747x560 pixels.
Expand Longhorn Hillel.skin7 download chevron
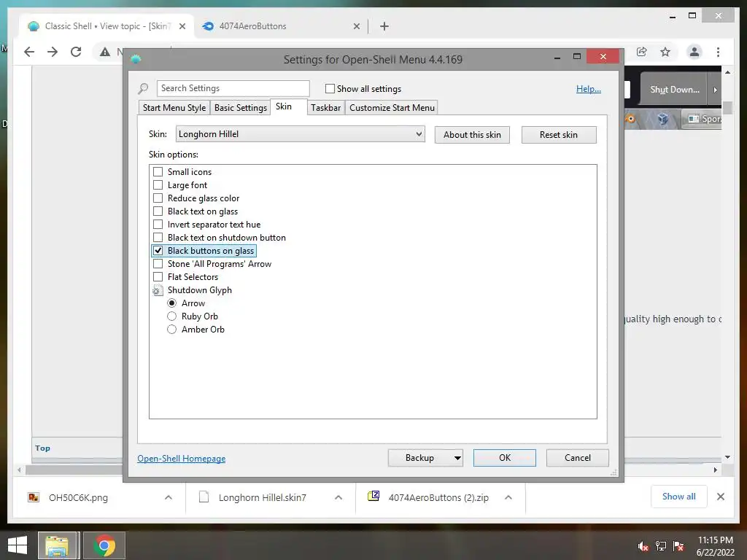[x=338, y=497]
